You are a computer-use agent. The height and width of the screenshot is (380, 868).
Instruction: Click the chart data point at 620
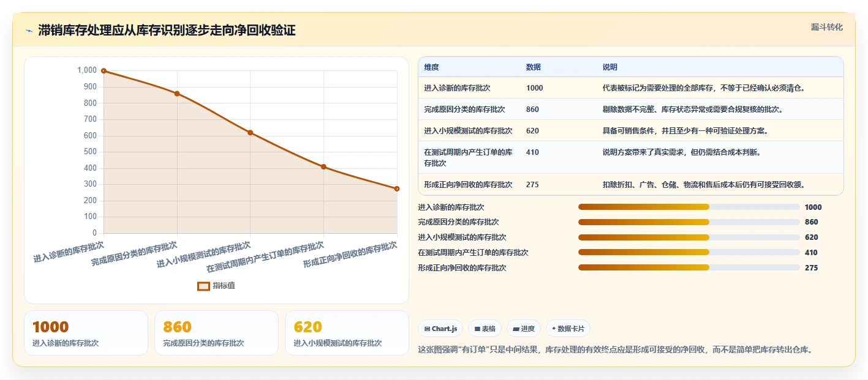(250, 132)
